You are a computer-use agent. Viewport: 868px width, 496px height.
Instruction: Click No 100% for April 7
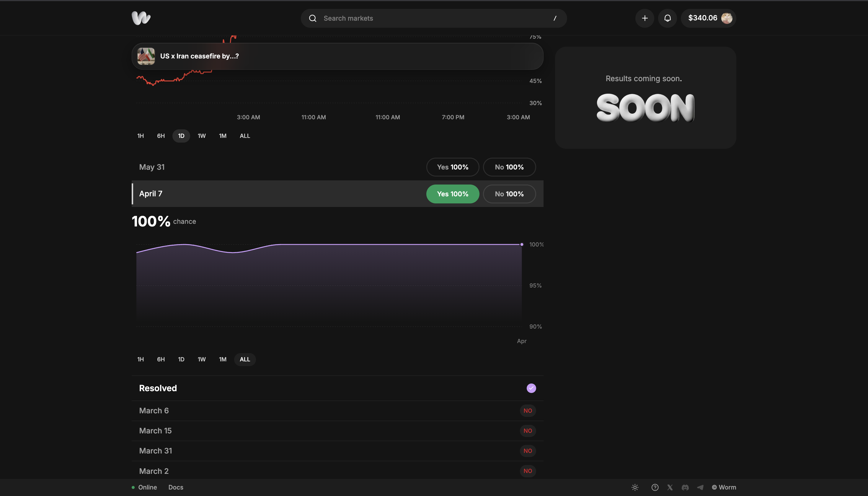point(509,194)
